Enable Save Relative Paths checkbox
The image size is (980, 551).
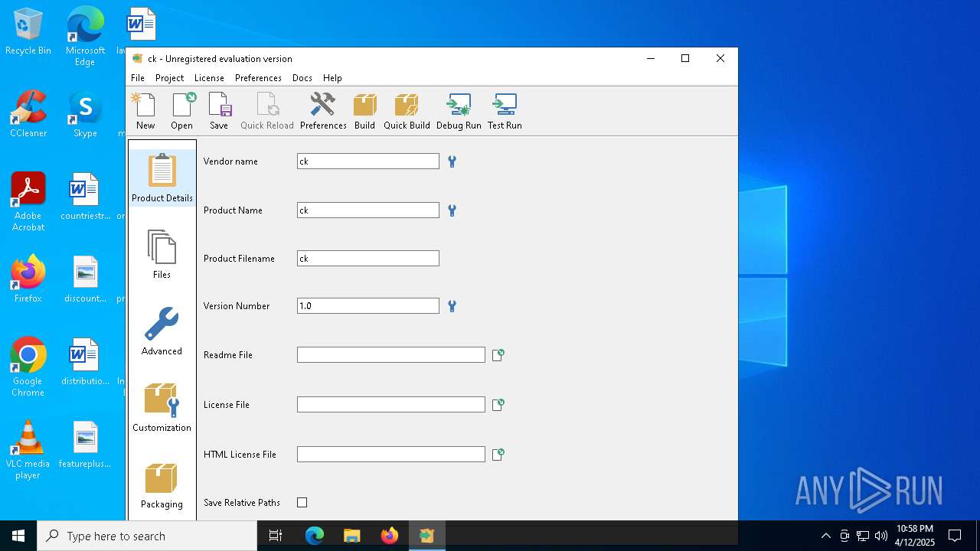[x=302, y=503]
